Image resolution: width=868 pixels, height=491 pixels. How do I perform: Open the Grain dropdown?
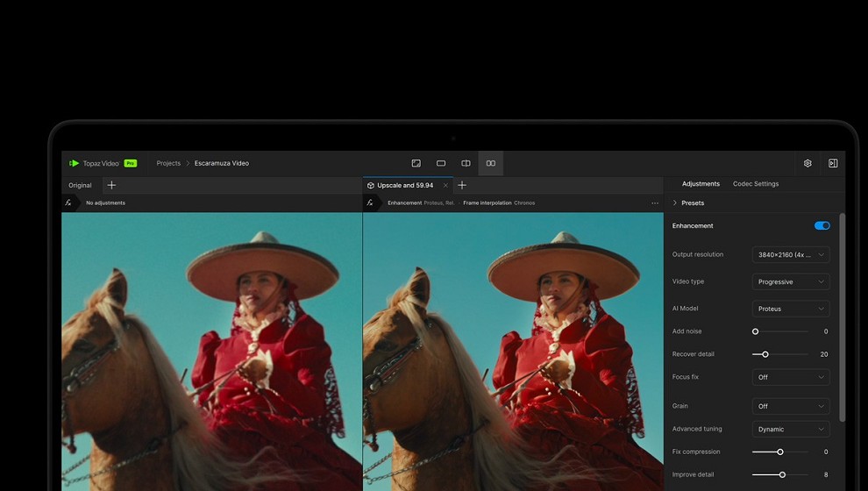[791, 406]
